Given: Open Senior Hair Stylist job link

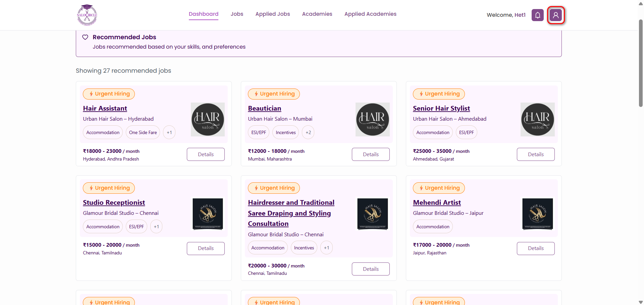Looking at the screenshot, I should pos(441,108).
